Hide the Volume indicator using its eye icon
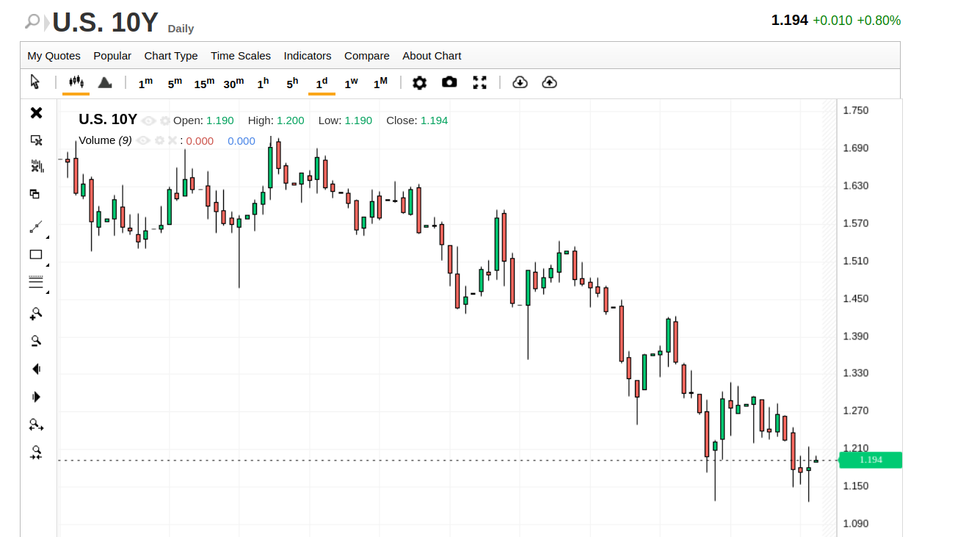The width and height of the screenshot is (980, 537). (143, 141)
